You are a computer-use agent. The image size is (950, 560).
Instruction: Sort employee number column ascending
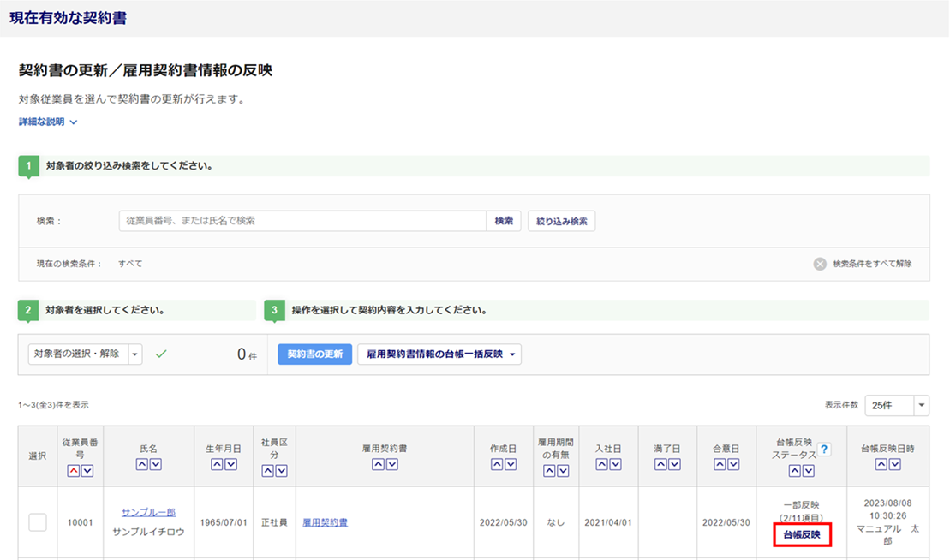pos(74,471)
